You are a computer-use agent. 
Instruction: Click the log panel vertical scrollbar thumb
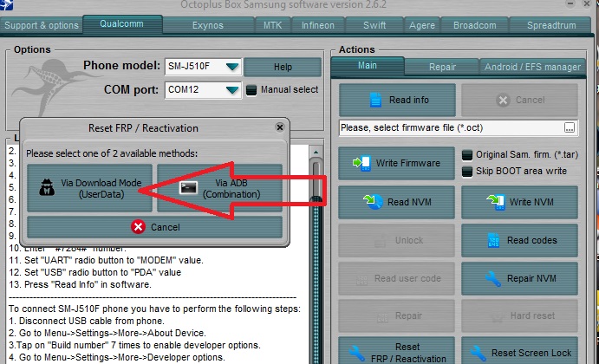pyautogui.click(x=316, y=179)
